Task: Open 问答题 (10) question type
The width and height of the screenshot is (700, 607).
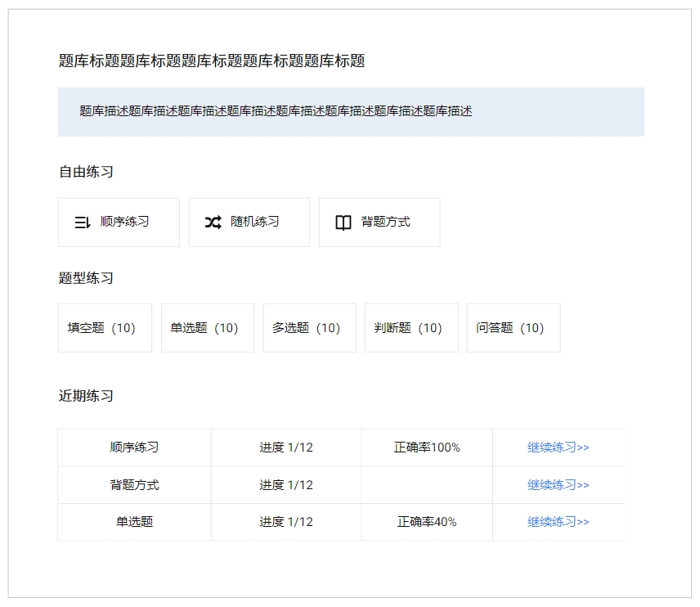Action: click(514, 328)
